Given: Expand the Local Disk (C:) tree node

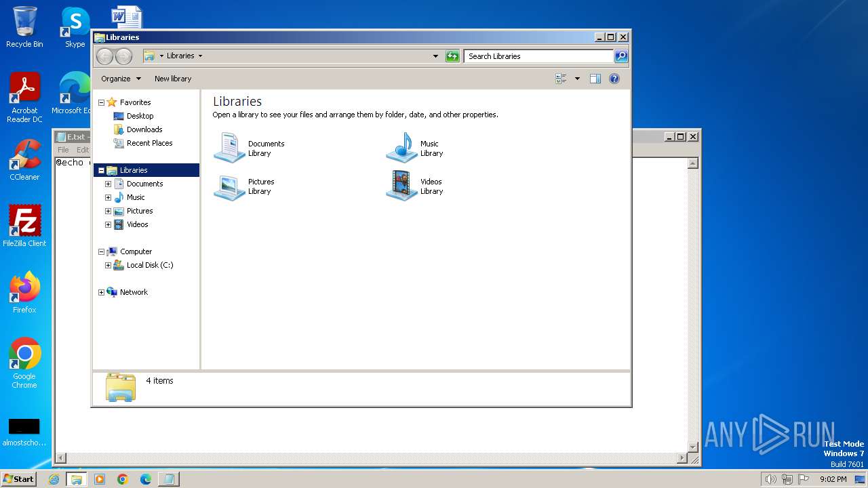Looking at the screenshot, I should pos(108,265).
